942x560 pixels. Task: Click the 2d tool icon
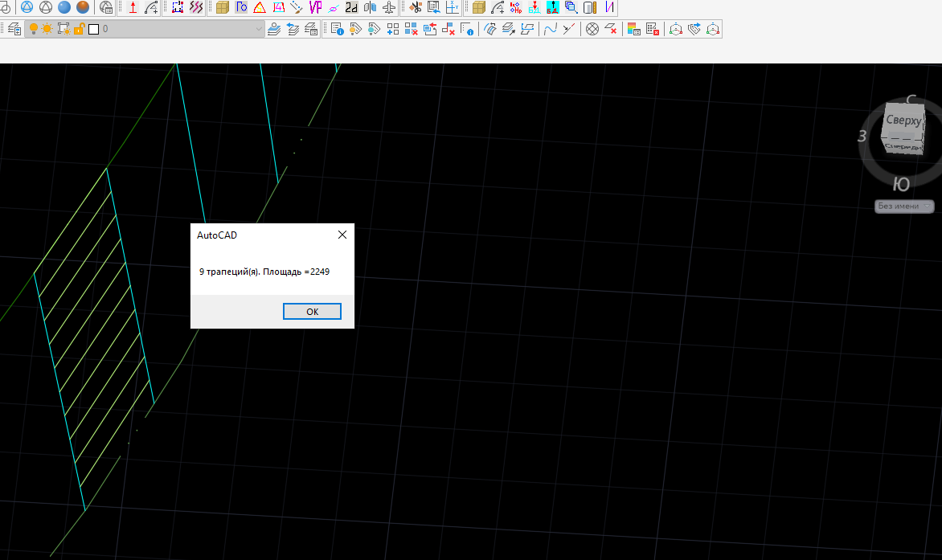pyautogui.click(x=351, y=7)
